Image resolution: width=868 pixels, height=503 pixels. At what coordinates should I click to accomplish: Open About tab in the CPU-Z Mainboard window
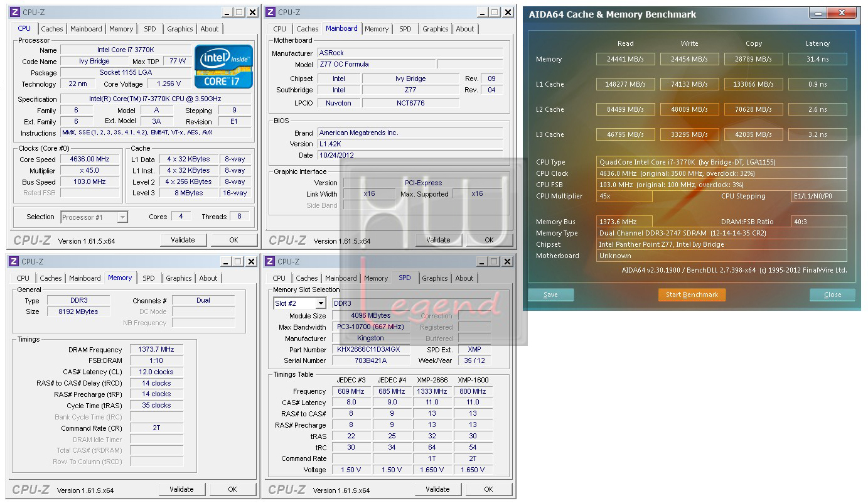click(x=465, y=29)
